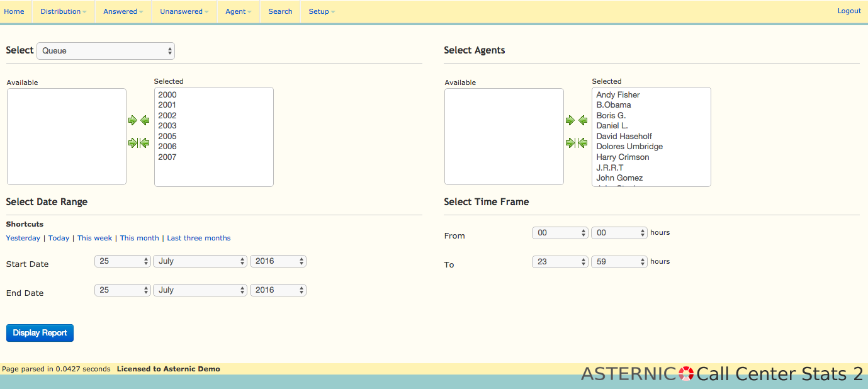
Task: Click the move-all-left arrow for agents
Action: 583,143
